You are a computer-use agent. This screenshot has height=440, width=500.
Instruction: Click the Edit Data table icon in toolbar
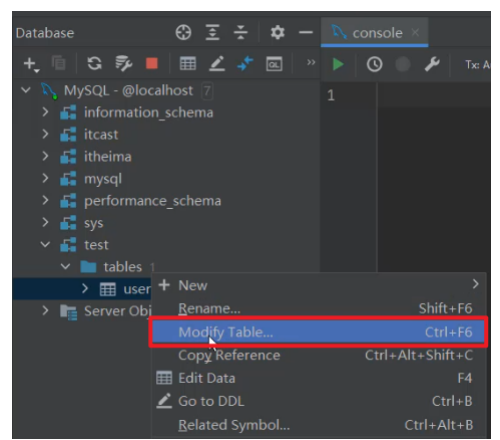188,63
